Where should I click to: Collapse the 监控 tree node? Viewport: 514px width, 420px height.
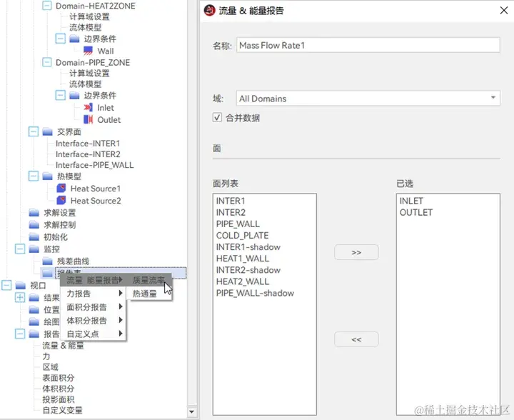tap(20, 249)
